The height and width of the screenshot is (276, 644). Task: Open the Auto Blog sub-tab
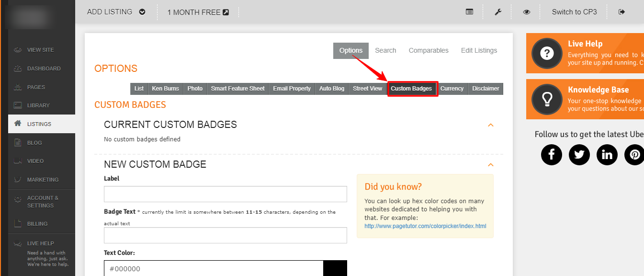click(x=332, y=89)
